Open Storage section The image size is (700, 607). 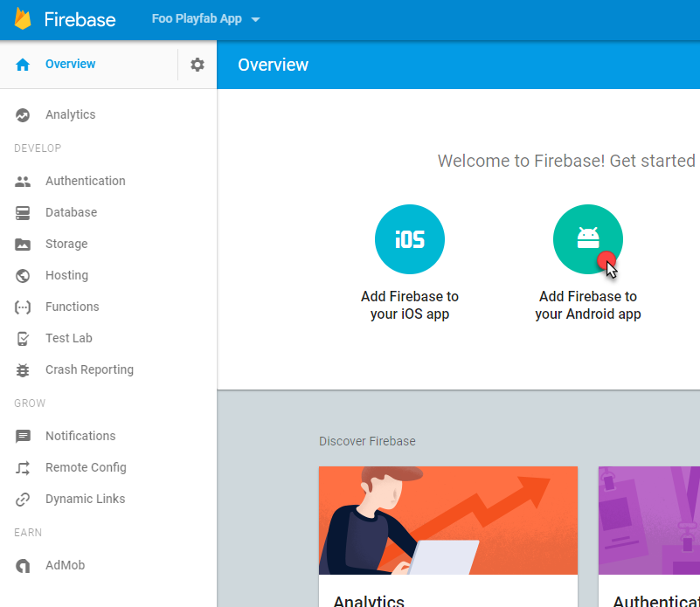click(66, 244)
